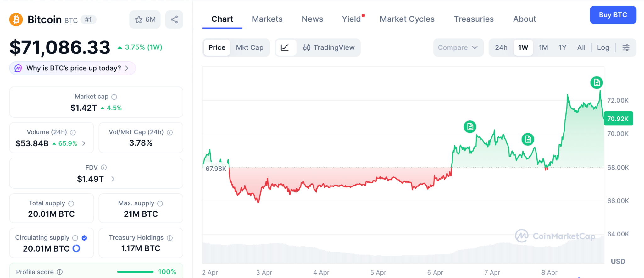Click the Treasury Holdings info icon
This screenshot has width=644, height=278.
(170, 238)
